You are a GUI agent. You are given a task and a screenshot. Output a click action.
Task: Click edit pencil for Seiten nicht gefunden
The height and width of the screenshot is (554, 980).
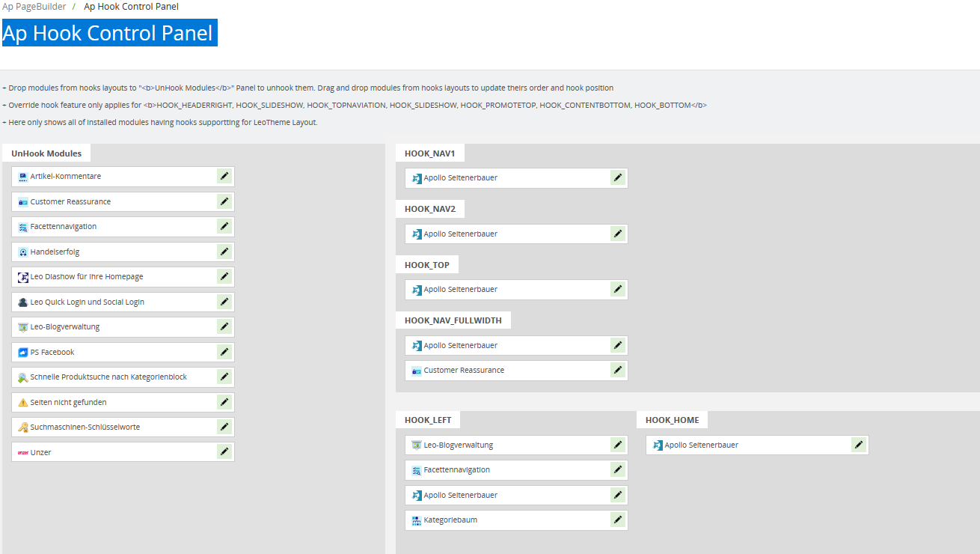point(224,402)
